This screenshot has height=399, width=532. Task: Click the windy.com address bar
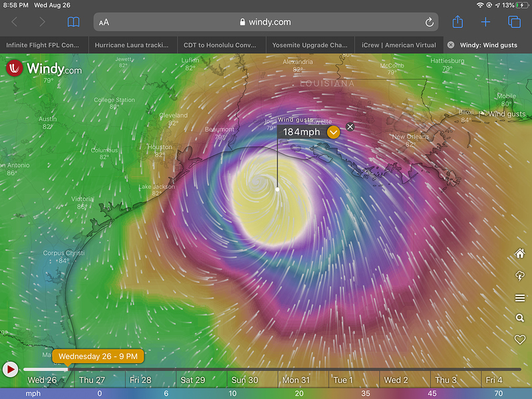pyautogui.click(x=265, y=22)
